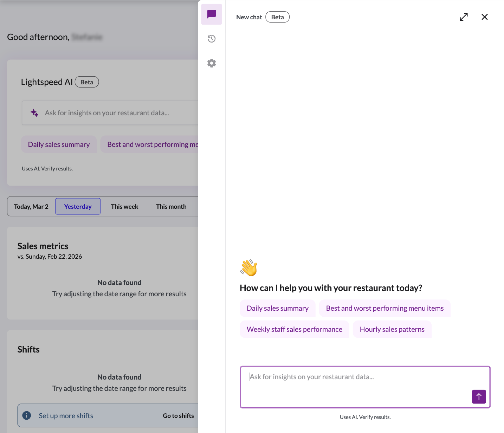Click the info icon beside Set up more shifts

[x=26, y=415]
